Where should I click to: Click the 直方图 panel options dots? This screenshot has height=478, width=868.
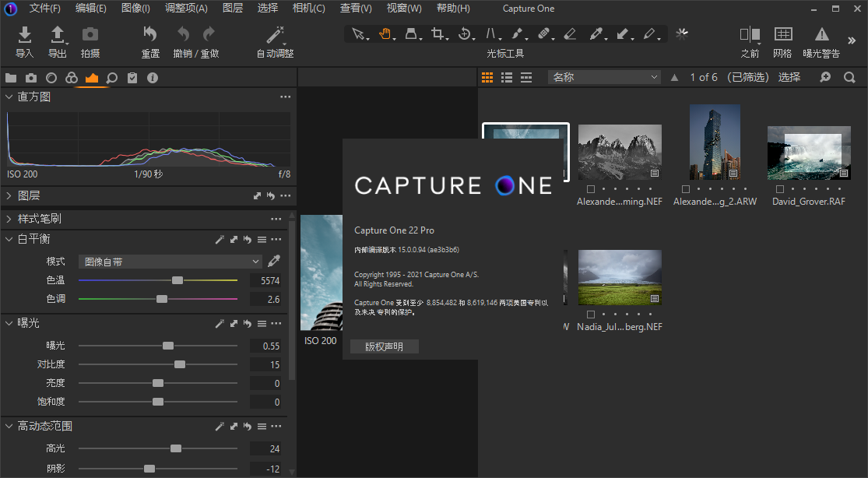tap(285, 97)
